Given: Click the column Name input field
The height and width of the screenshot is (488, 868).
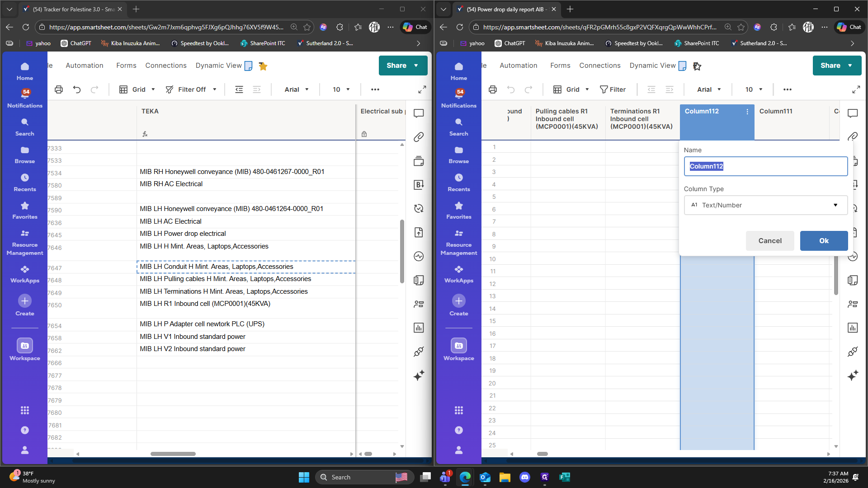Looking at the screenshot, I should click(765, 166).
